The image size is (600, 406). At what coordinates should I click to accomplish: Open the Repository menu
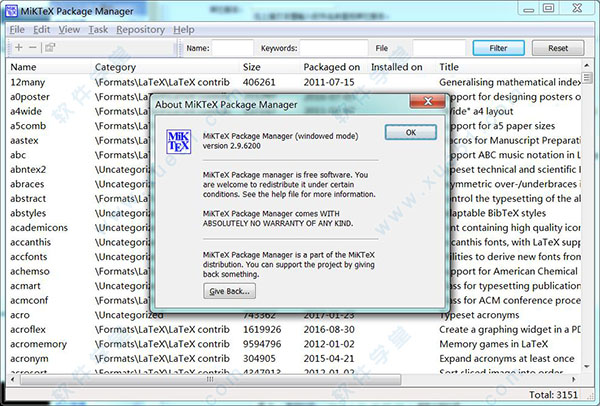(140, 30)
